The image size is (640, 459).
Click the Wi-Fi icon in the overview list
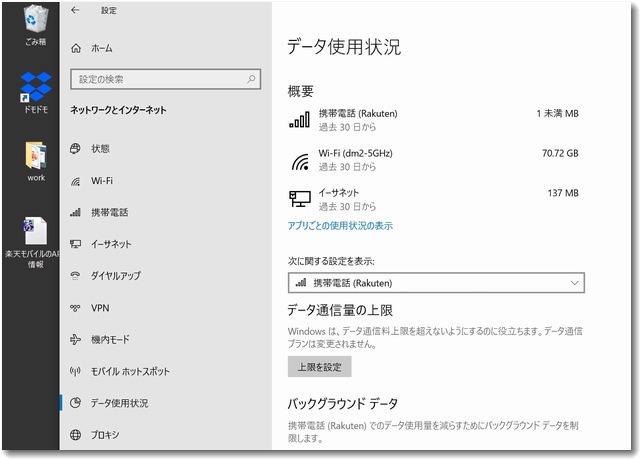tap(300, 161)
